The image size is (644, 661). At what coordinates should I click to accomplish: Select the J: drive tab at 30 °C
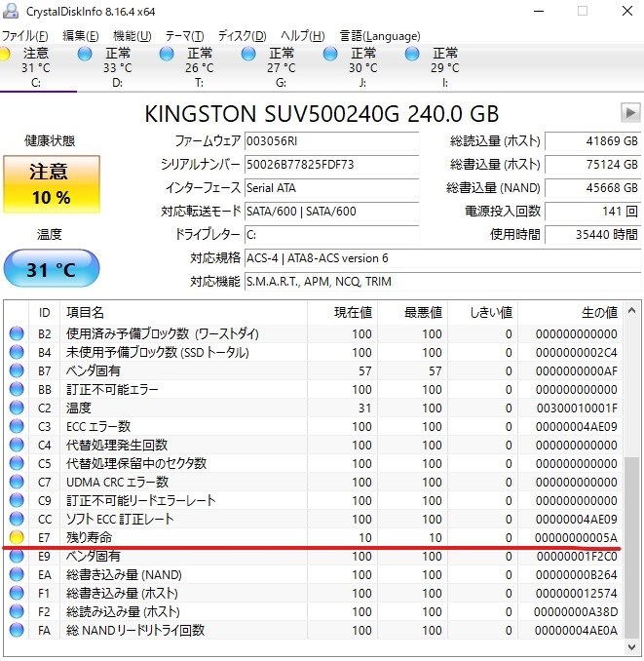(x=362, y=67)
